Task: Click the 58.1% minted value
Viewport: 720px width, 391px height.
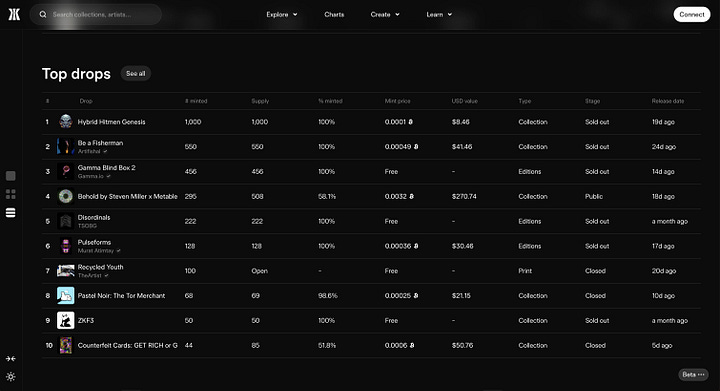Action: (x=327, y=196)
